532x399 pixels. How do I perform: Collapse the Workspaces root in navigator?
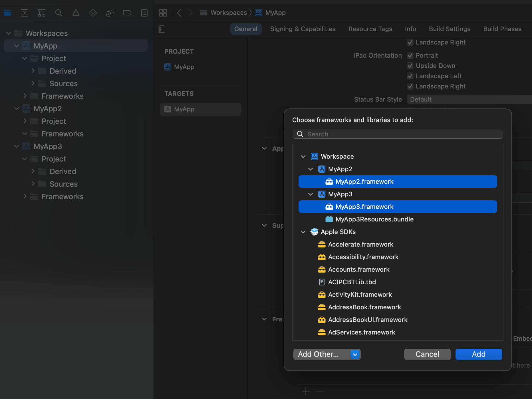tap(9, 33)
